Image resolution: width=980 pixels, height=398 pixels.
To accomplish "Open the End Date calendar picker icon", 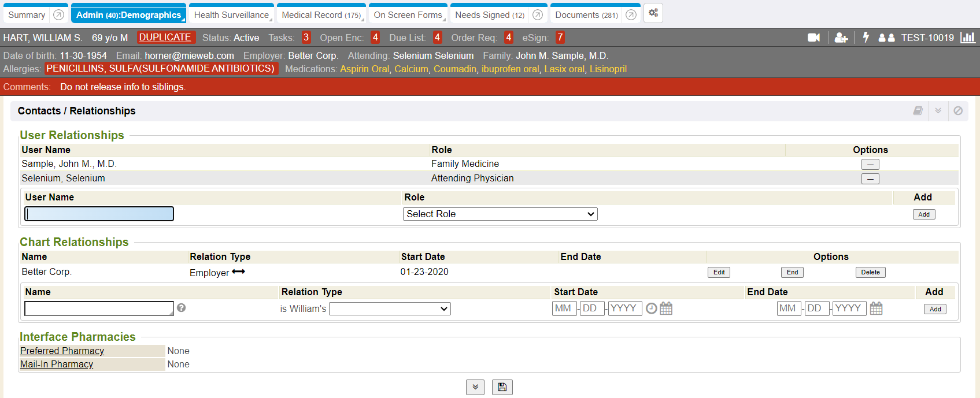I will [x=876, y=308].
